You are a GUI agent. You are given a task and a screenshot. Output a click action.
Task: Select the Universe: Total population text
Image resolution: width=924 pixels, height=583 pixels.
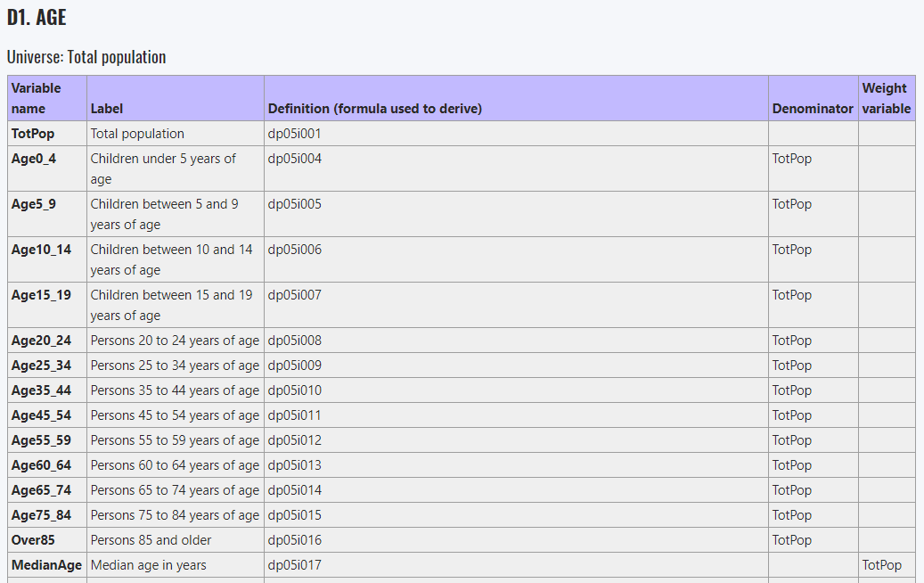[x=86, y=57]
